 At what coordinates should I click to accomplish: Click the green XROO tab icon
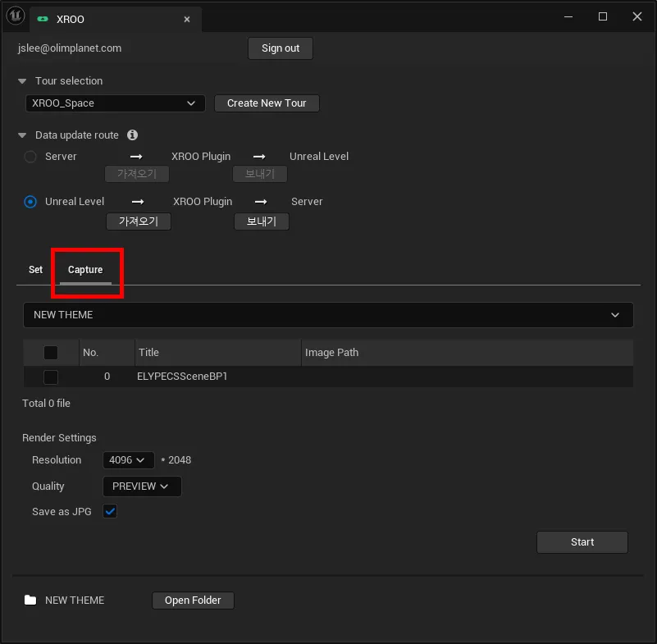click(43, 19)
